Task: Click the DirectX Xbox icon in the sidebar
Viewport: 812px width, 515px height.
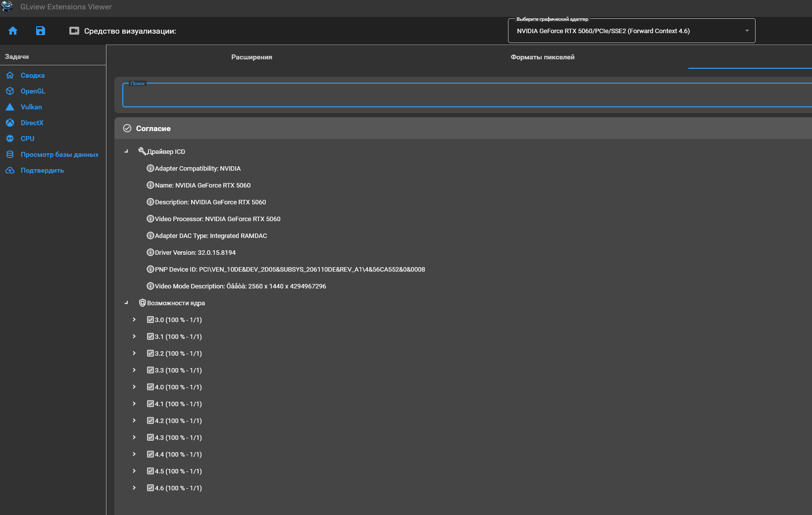Action: point(10,123)
